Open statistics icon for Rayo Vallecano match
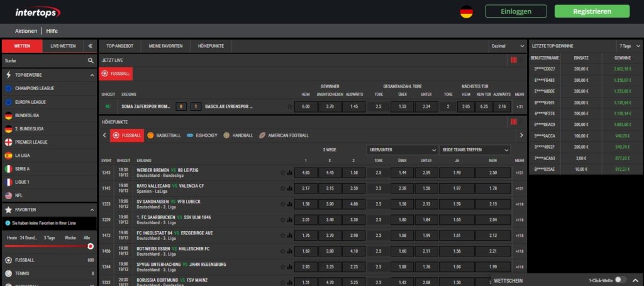Viewport: 644px width, 286px height. (290, 188)
